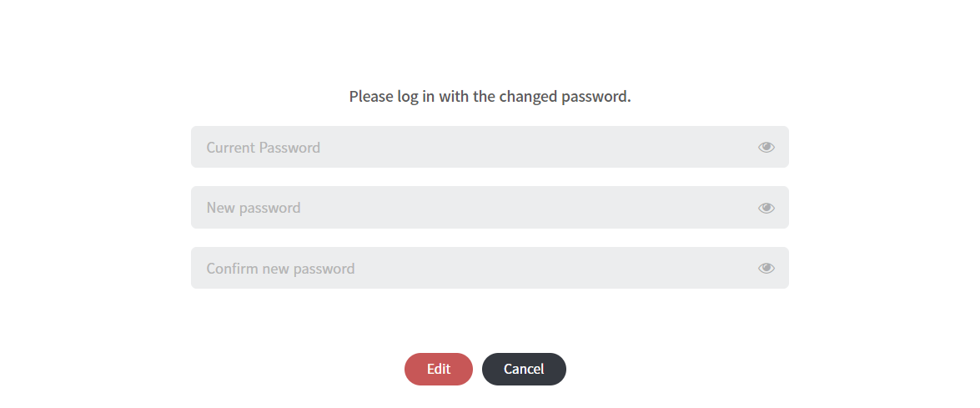Click the eye icon in Current Password
The image size is (980, 408).
766,148
